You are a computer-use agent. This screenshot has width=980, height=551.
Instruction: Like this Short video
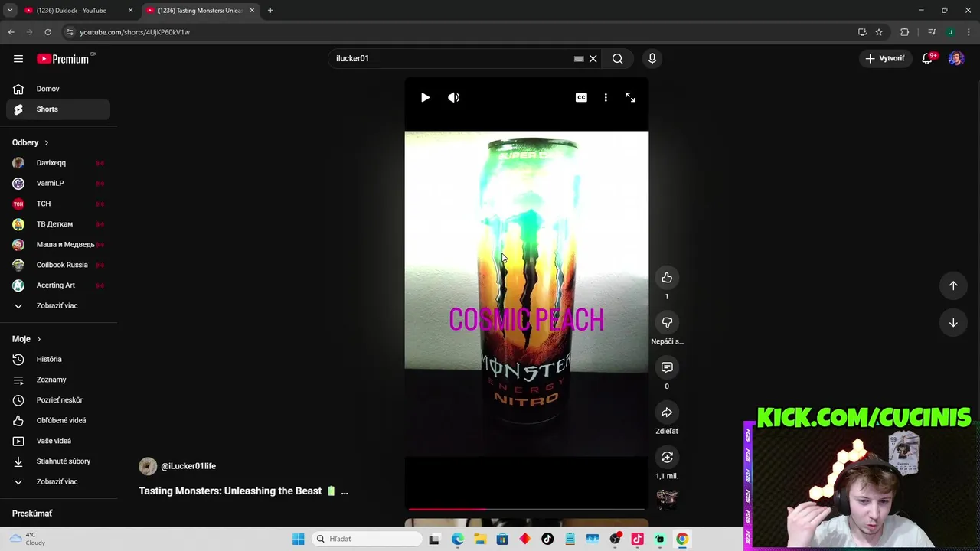tap(667, 278)
